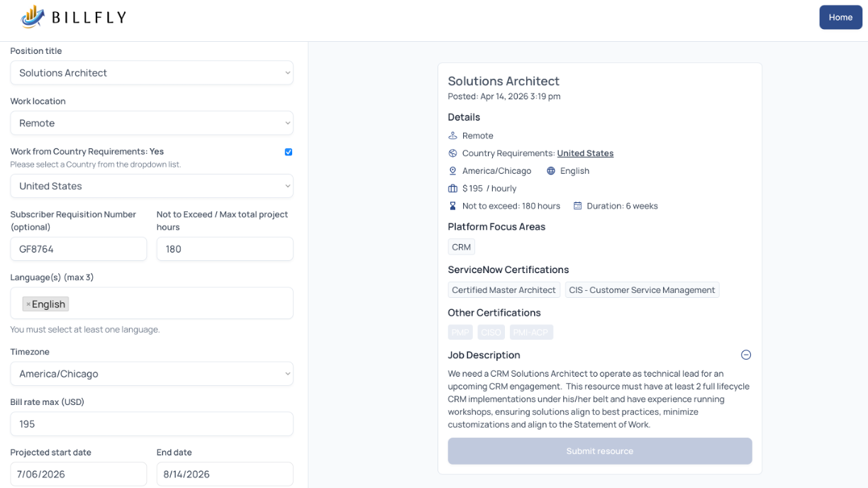868x488 pixels.
Task: Uncheck Work from Country Requirements checkbox
Action: pos(288,152)
